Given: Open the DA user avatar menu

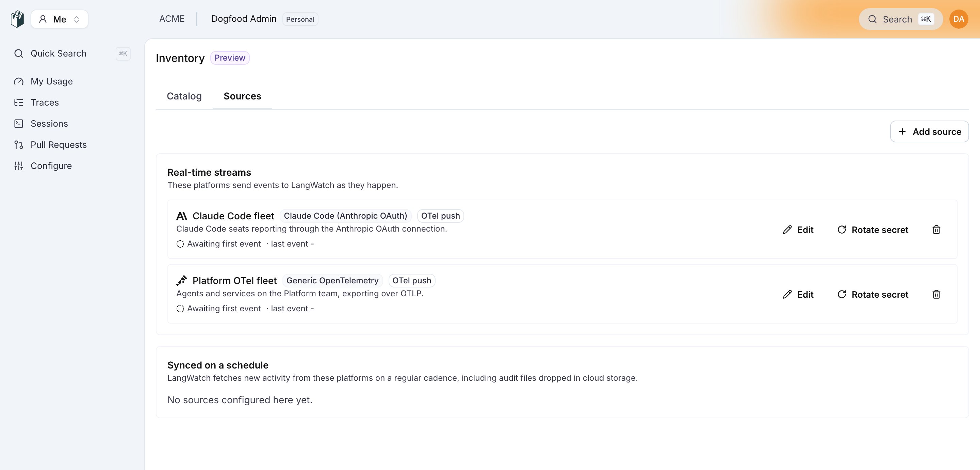Looking at the screenshot, I should click(x=959, y=19).
